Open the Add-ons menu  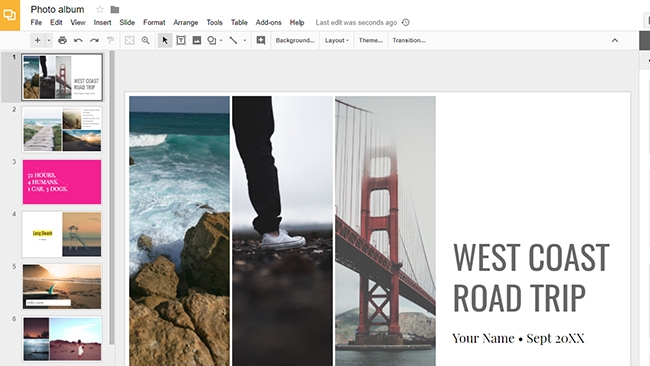click(269, 22)
